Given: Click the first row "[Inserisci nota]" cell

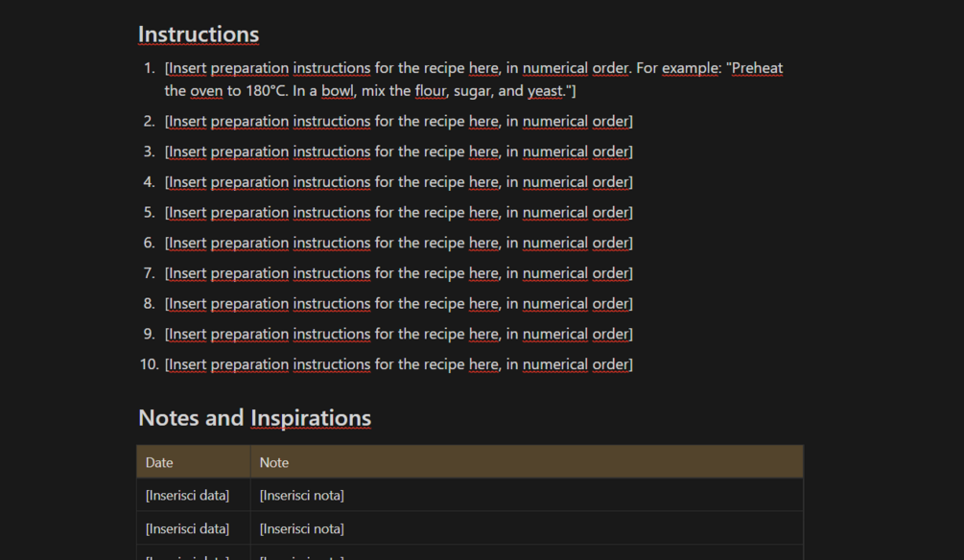Looking at the screenshot, I should (301, 496).
